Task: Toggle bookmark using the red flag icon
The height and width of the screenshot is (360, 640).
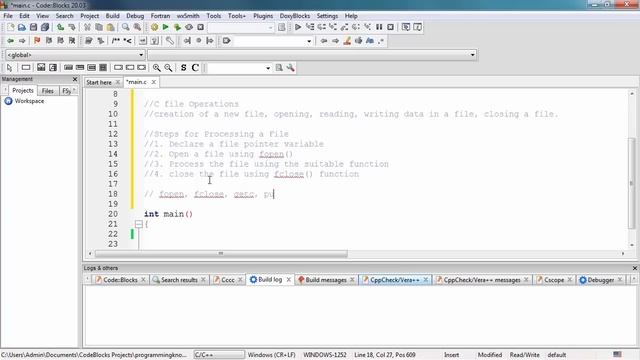Action: [37, 41]
